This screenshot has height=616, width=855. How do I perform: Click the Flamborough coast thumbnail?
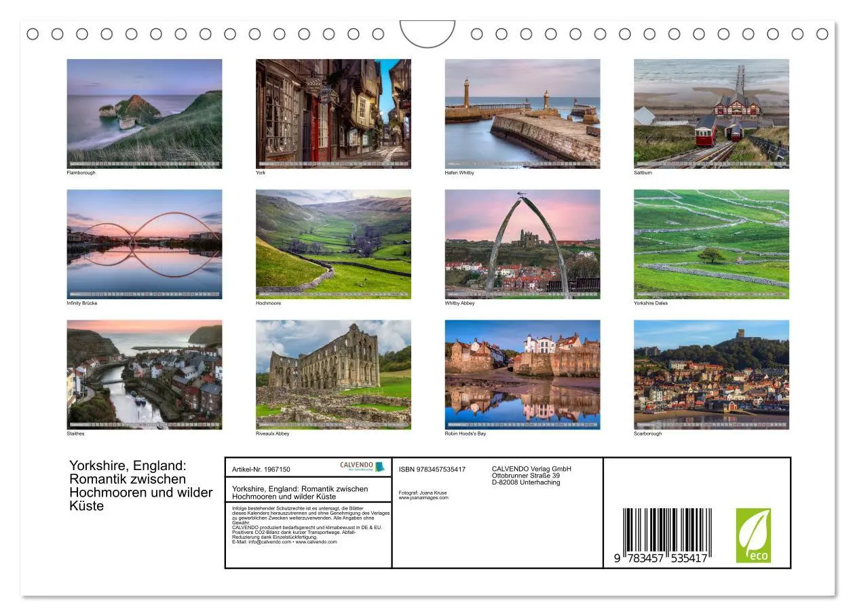[x=144, y=113]
